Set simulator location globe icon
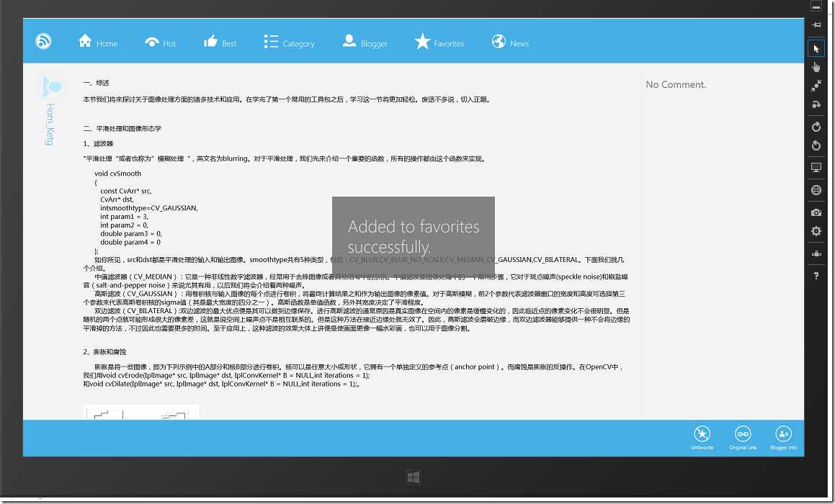 tap(816, 190)
